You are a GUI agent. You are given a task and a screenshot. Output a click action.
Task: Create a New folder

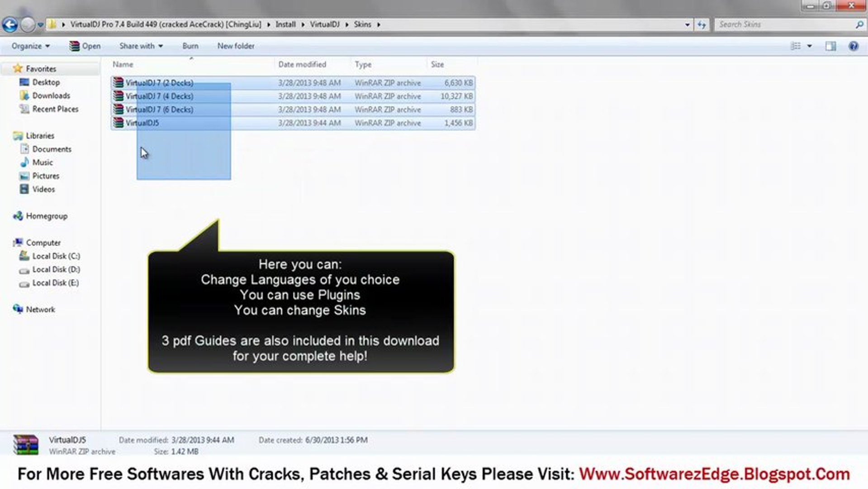236,46
